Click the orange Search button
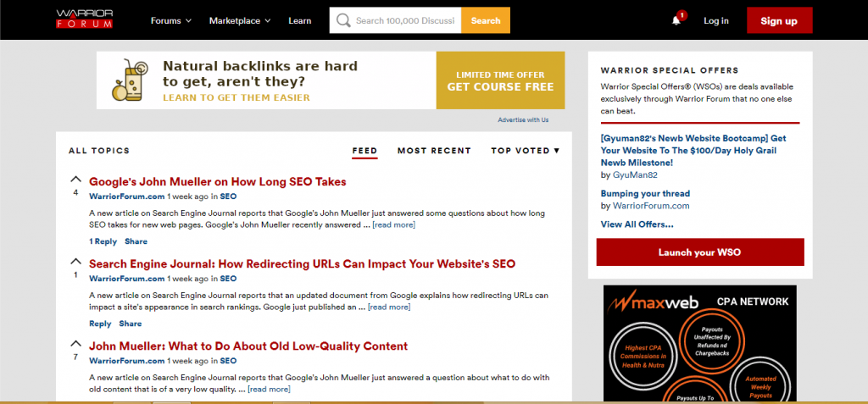 (486, 20)
